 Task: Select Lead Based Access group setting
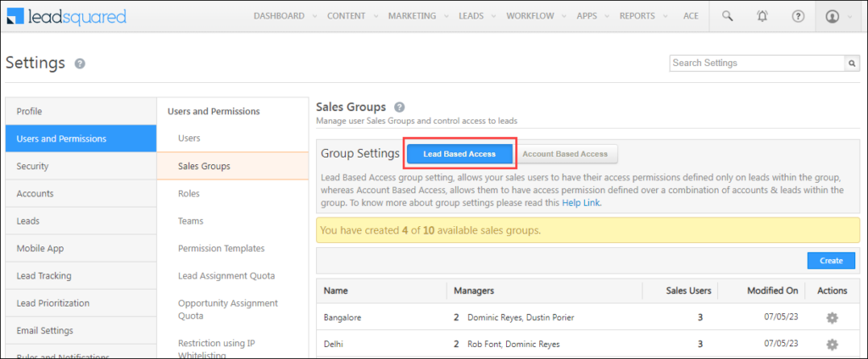click(459, 154)
